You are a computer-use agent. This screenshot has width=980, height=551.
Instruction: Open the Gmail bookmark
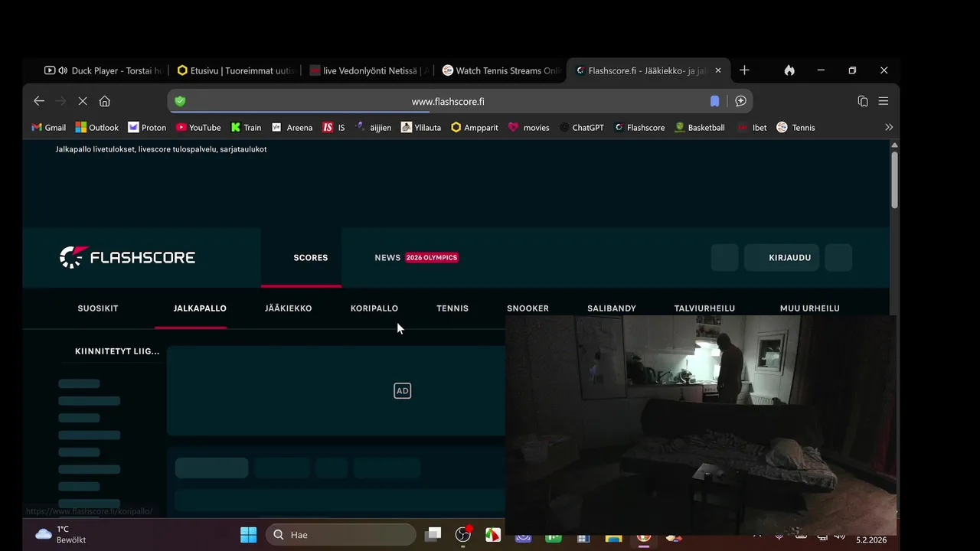click(48, 128)
